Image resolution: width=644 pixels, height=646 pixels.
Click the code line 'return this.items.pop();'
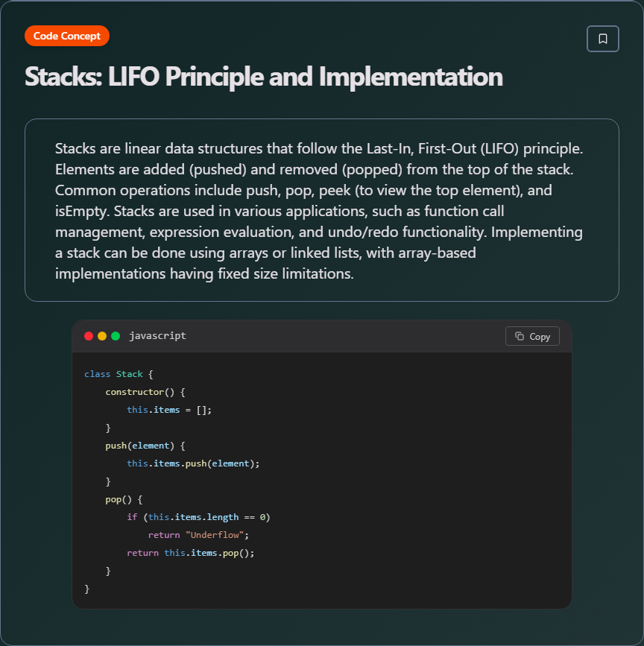190,553
